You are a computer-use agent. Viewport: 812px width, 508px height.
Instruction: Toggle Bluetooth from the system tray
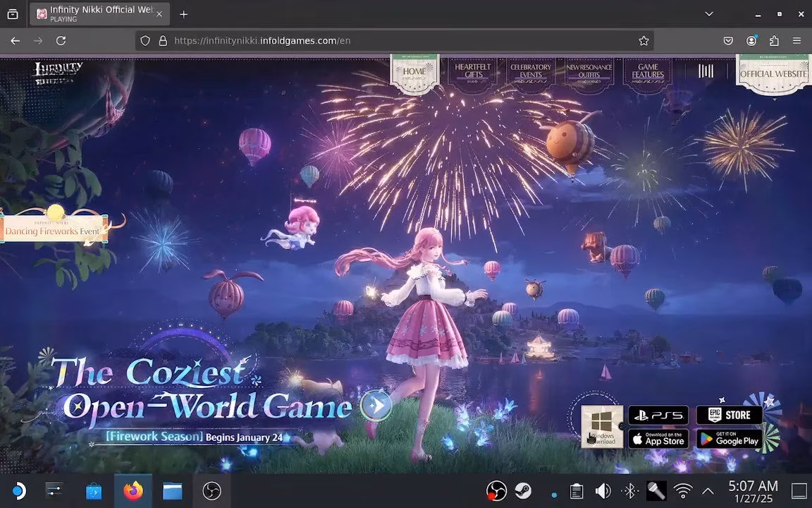tap(629, 490)
